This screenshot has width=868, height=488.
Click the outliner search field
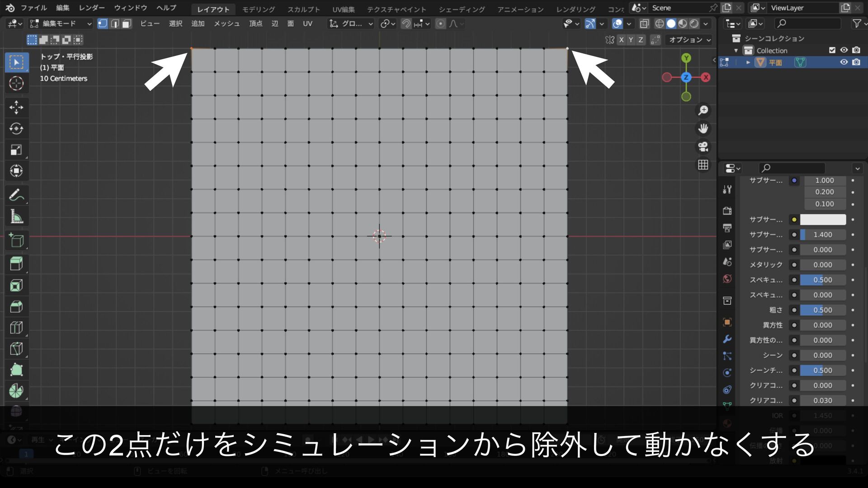tap(808, 23)
